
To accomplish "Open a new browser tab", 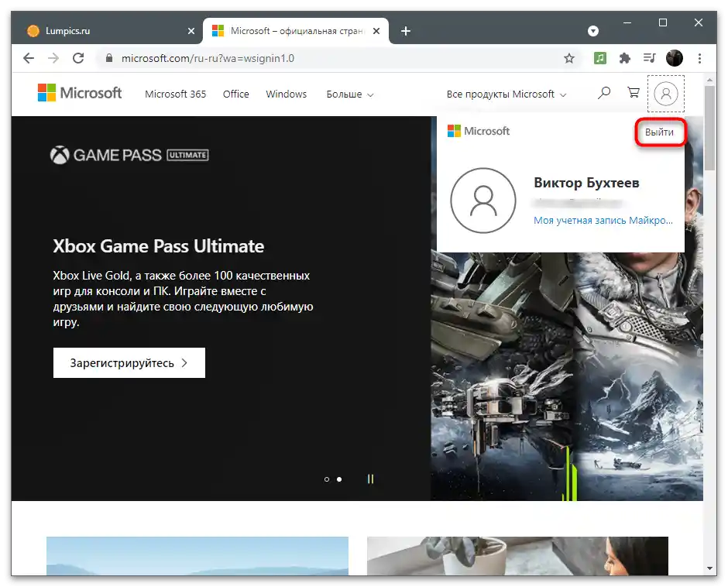I will click(405, 31).
